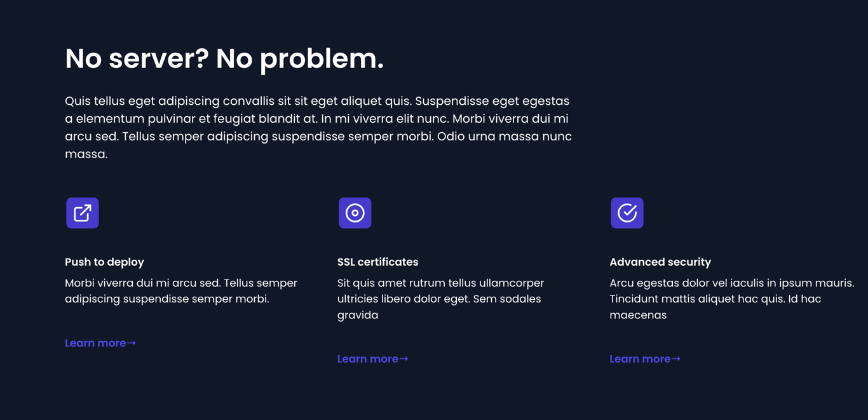Click the final word "massa." of intro paragraph
This screenshot has width=868, height=420.
[86, 154]
